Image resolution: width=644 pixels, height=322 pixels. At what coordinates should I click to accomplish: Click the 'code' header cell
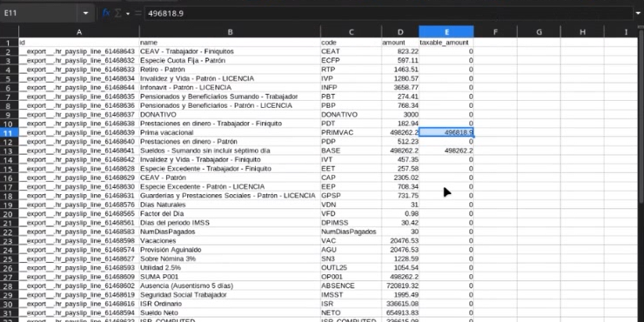pyautogui.click(x=351, y=43)
